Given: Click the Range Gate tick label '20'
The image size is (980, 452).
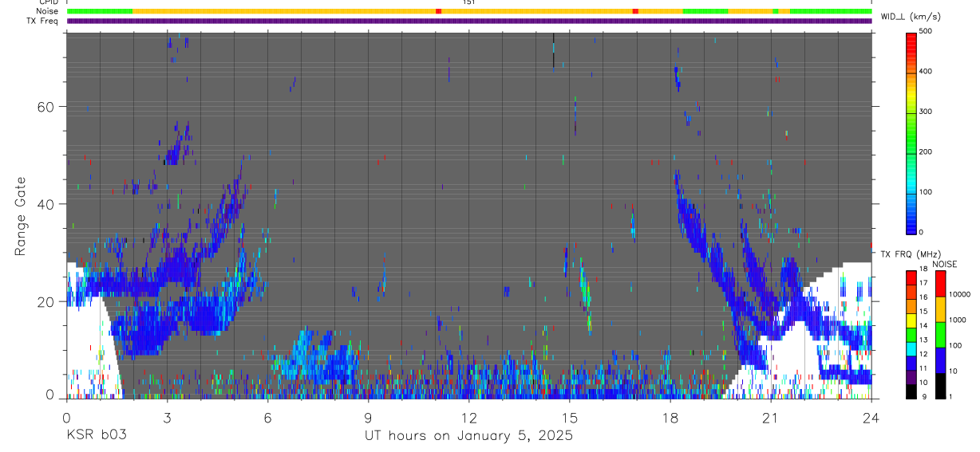Looking at the screenshot, I should pos(46,301).
